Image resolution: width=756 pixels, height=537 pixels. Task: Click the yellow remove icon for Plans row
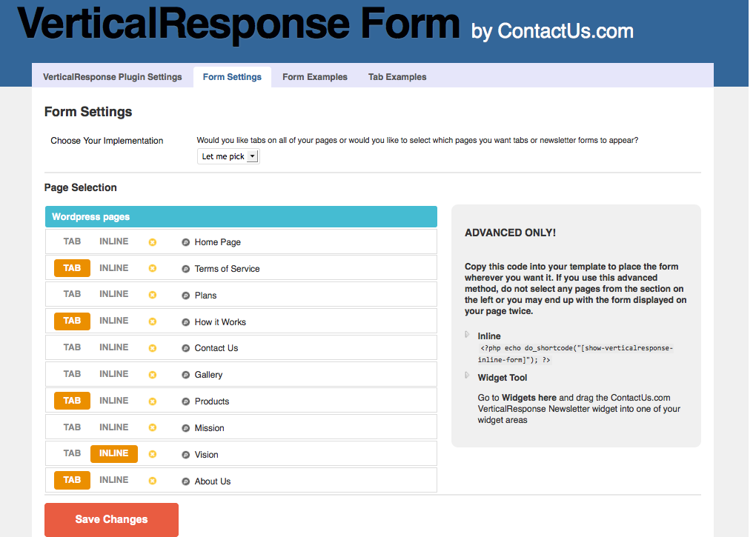(153, 296)
